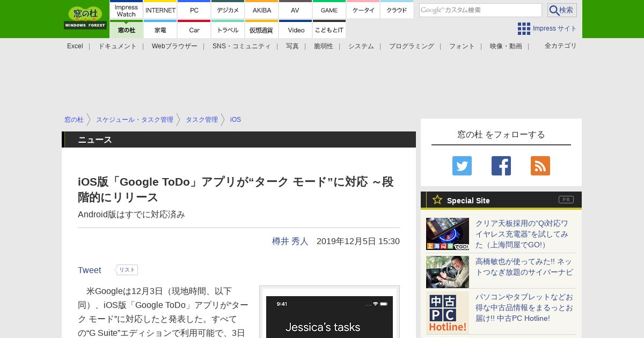Open the ケータイ tab

pos(363,10)
